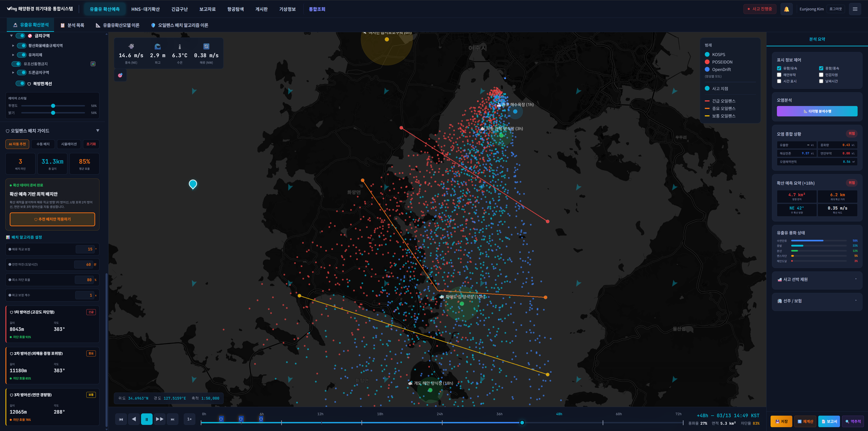Enable the 해안부착 checkbox

click(779, 75)
